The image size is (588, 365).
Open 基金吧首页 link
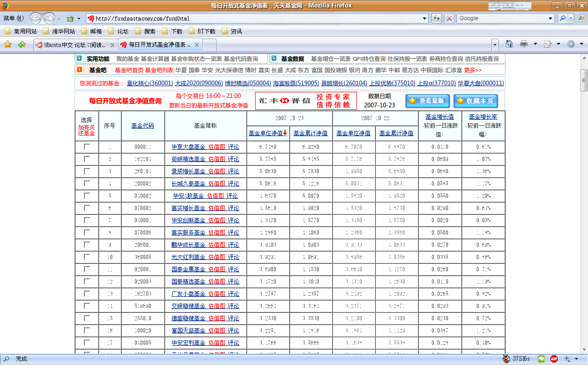129,70
